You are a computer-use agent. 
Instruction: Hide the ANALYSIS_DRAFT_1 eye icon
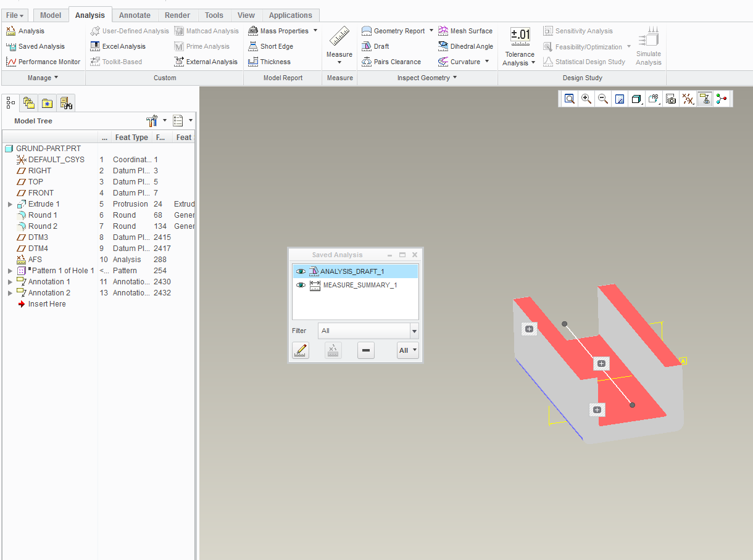[301, 271]
